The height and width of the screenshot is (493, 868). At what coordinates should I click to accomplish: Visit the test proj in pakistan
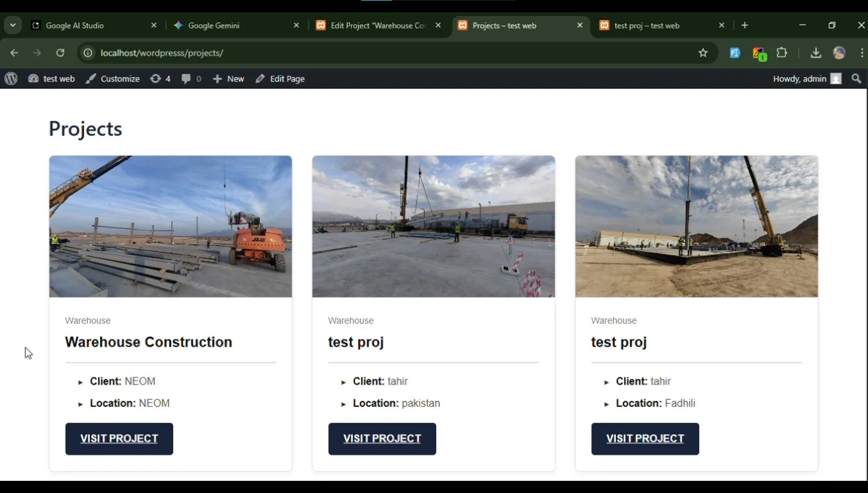point(382,439)
